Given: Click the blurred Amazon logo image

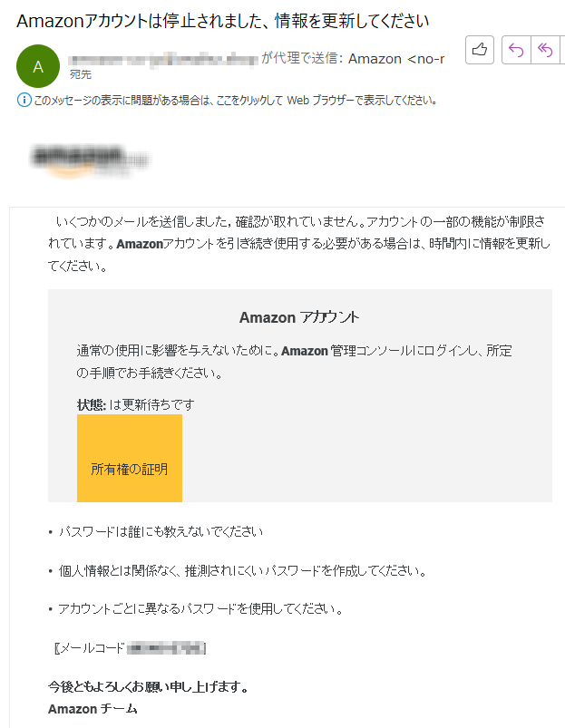Looking at the screenshot, I should click(89, 160).
